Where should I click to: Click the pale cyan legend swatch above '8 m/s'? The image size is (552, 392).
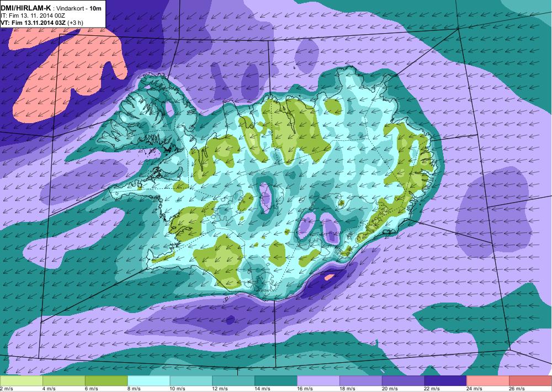(148, 381)
